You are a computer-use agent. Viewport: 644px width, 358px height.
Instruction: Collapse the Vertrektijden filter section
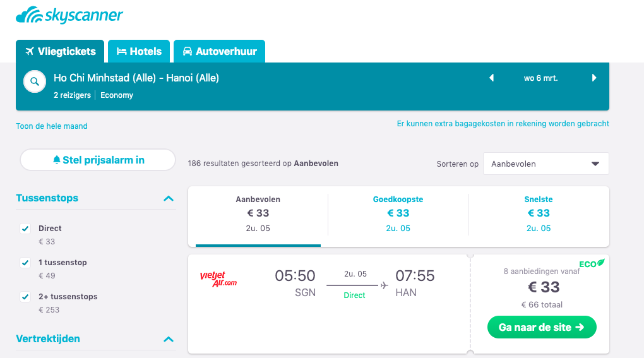168,339
